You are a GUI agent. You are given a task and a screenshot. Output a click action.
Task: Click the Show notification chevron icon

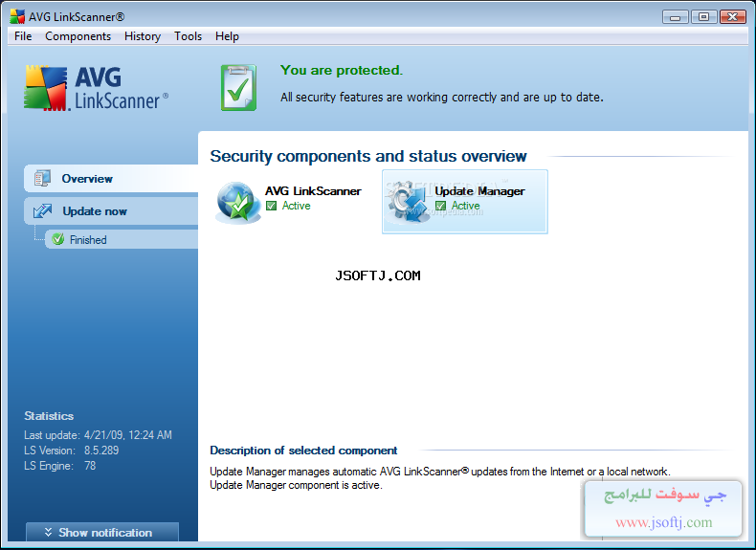48,532
